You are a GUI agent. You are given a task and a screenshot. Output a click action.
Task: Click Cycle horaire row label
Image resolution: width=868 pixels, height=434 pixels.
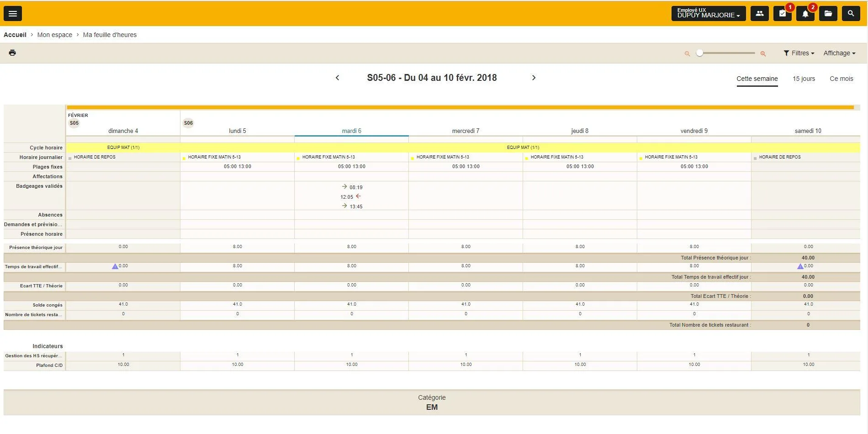(x=46, y=148)
